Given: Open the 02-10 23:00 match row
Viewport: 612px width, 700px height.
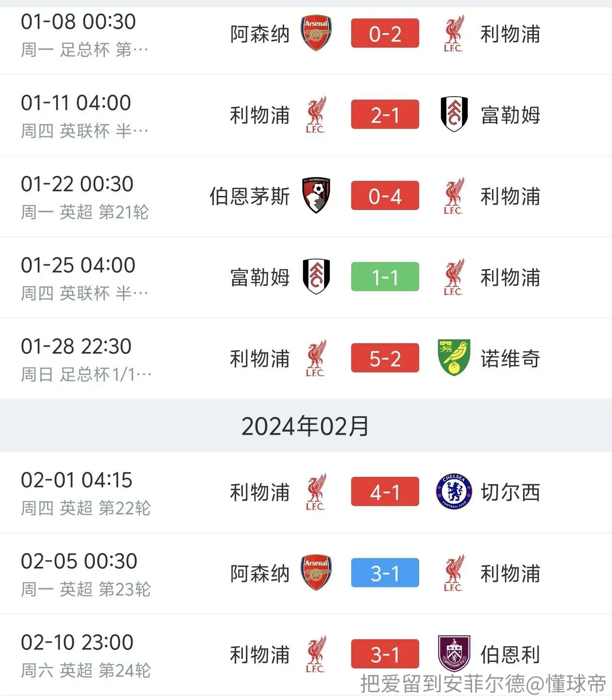Looking at the screenshot, I should (x=306, y=655).
